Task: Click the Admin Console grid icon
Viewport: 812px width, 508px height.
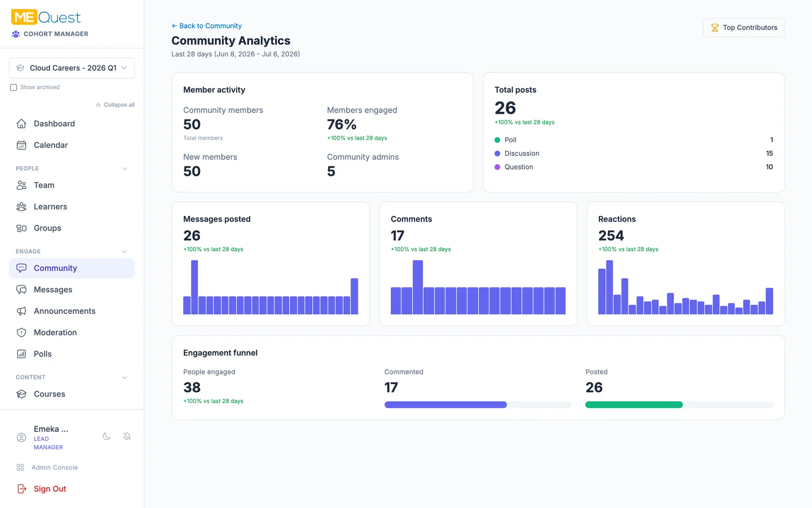Action: 20,467
